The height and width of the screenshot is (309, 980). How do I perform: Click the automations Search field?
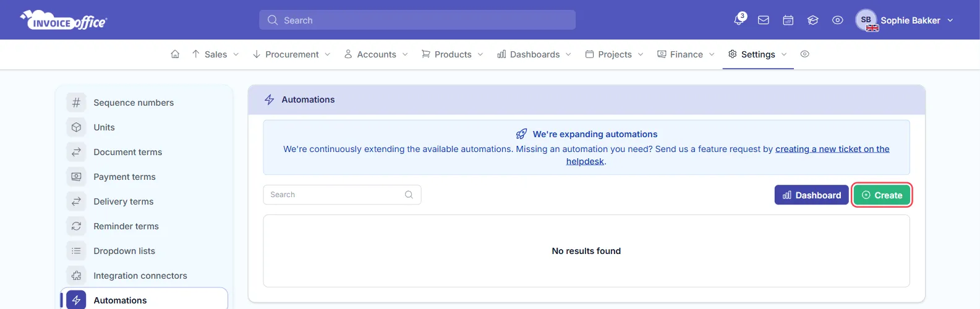coord(342,195)
